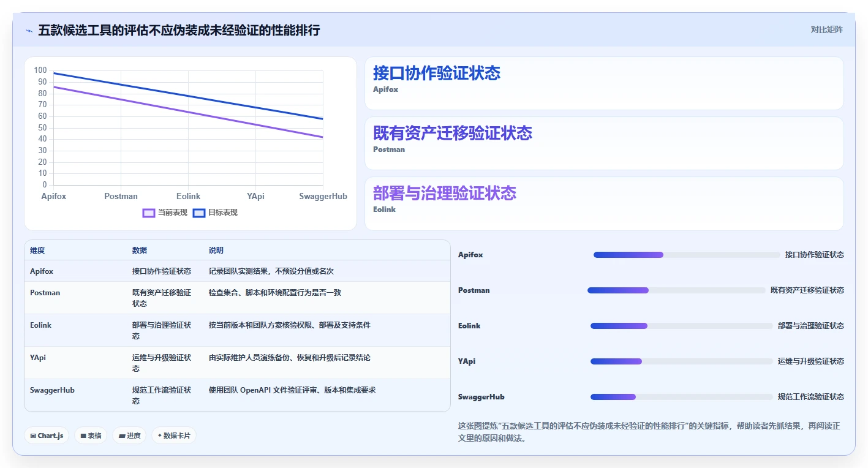
Task: Click the 100 value on the chart y-axis
Action: 40,70
